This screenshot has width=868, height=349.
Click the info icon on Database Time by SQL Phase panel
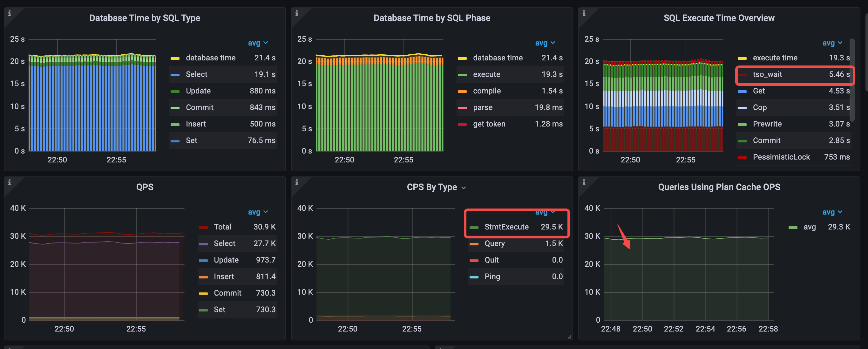[x=296, y=13]
